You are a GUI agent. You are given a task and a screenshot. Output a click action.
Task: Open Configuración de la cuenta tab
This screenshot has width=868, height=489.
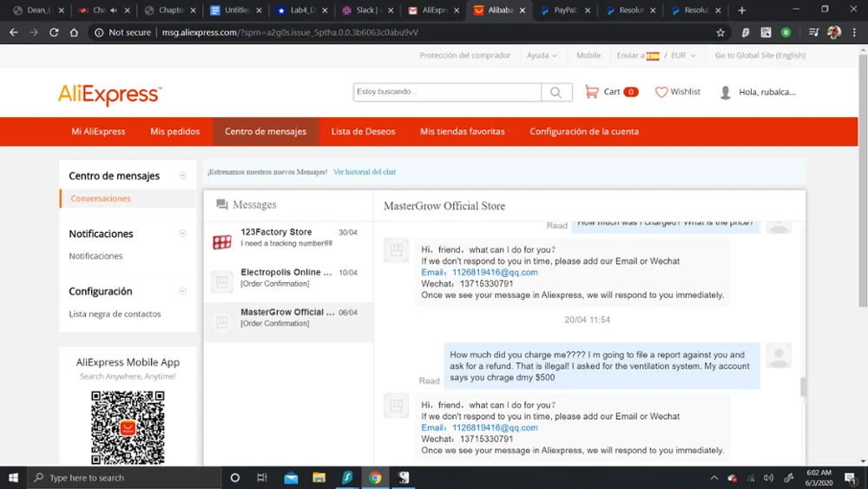tap(584, 132)
